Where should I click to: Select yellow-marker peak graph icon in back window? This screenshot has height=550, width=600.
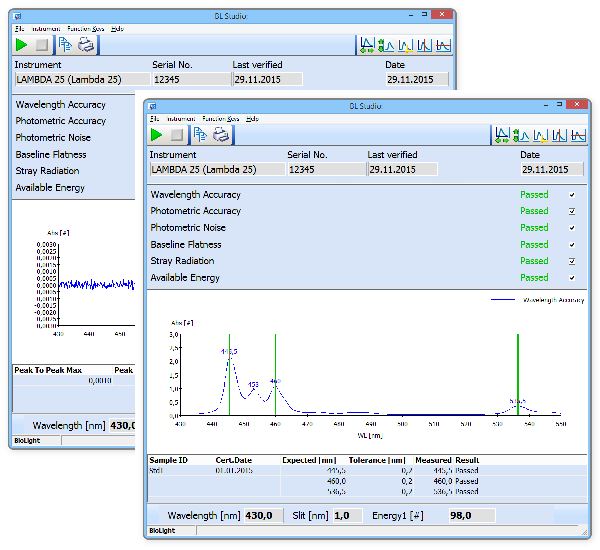(405, 45)
